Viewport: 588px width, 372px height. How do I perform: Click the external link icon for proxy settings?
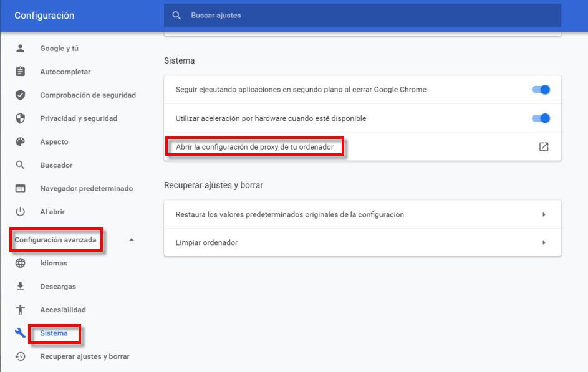(x=544, y=147)
